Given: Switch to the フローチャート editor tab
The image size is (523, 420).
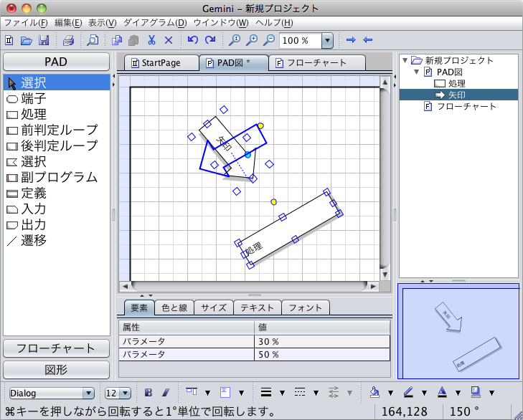Looking at the screenshot, I should tap(316, 62).
